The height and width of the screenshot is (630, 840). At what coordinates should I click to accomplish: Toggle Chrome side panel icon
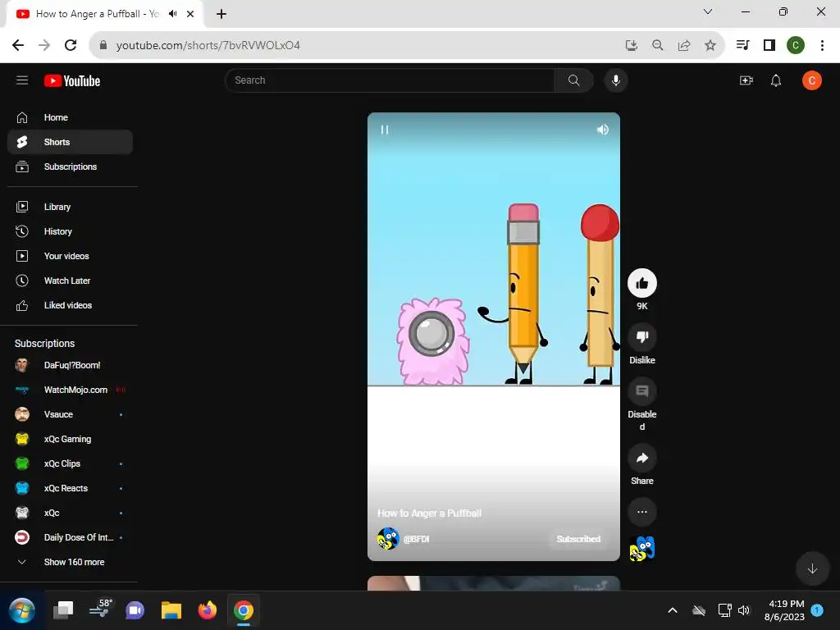pyautogui.click(x=769, y=45)
